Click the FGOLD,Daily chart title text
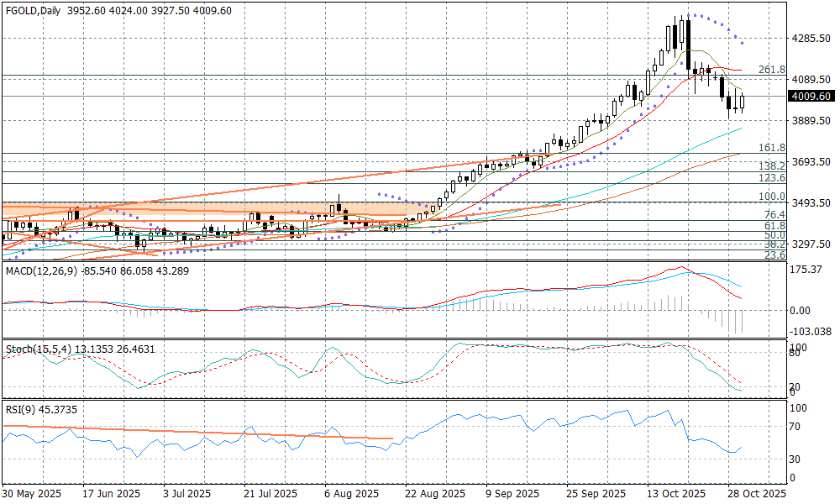This screenshot has width=840, height=504. [32, 10]
